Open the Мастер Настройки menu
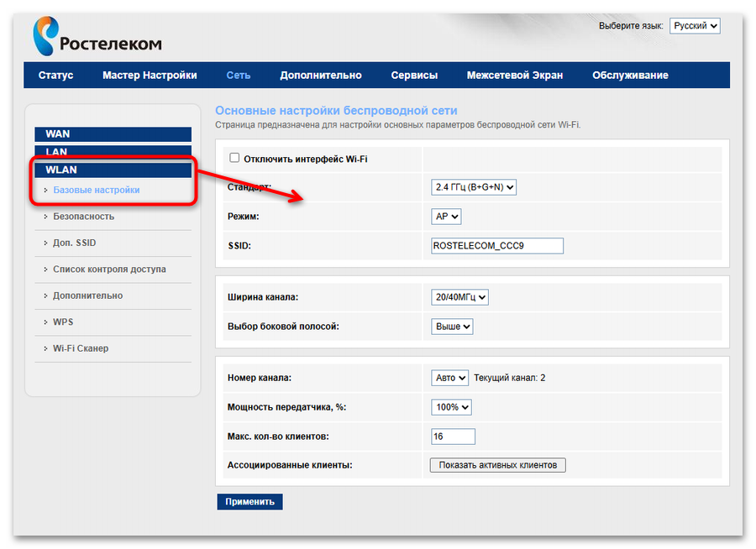This screenshot has width=756, height=549. point(150,76)
